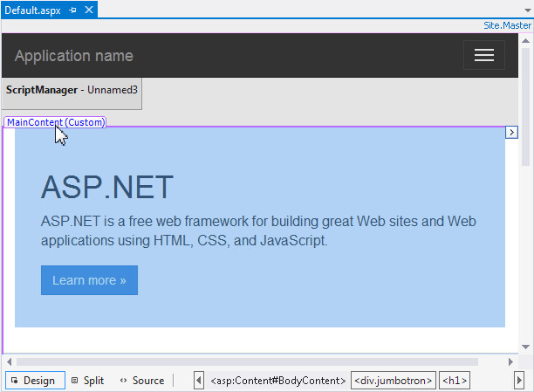Select the h1 tag selector
The width and height of the screenshot is (534, 392).
point(454,381)
